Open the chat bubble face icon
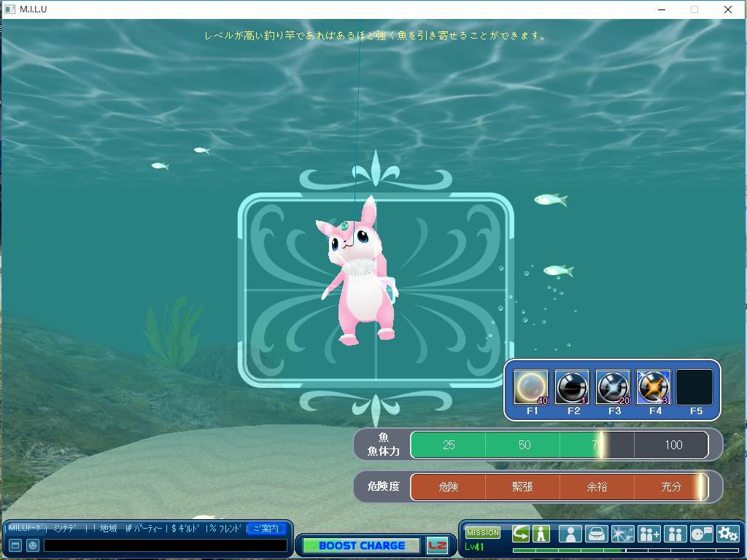 [701, 534]
